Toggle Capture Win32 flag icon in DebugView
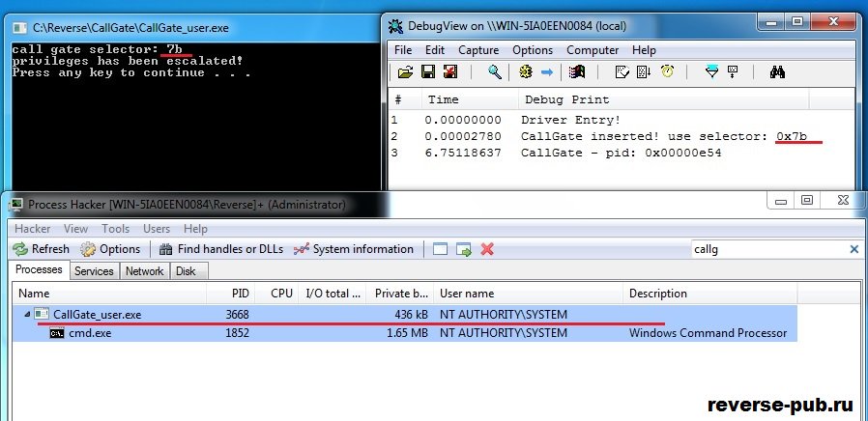Viewport: 868px width, 421px height. (x=577, y=71)
